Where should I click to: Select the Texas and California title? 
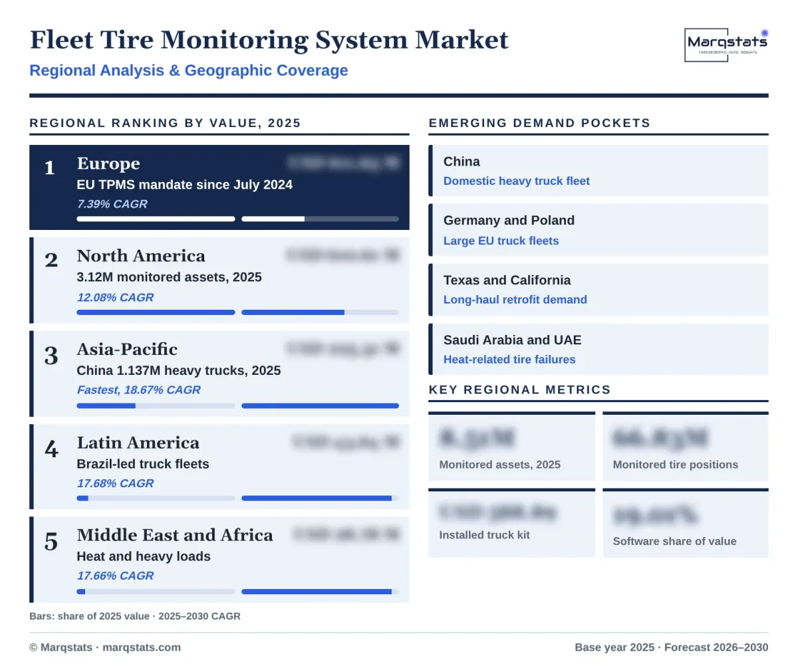click(507, 280)
